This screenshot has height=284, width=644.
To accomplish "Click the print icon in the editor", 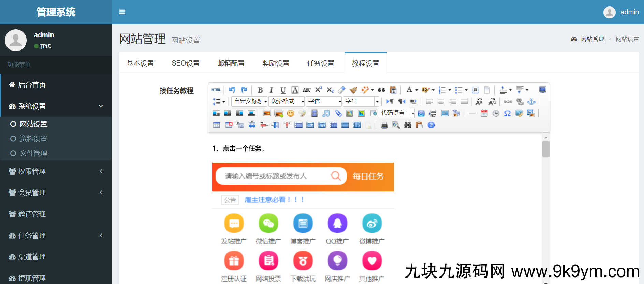I will (384, 125).
